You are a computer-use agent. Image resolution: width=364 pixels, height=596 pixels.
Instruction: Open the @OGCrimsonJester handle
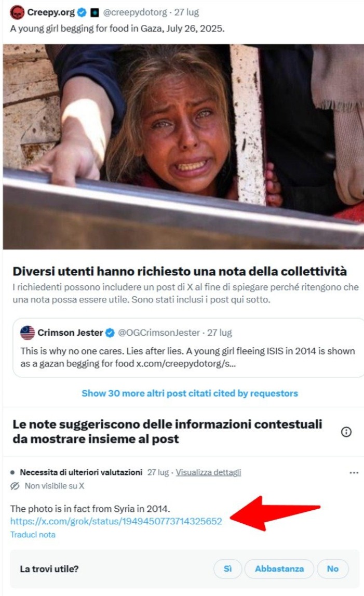[x=159, y=333]
